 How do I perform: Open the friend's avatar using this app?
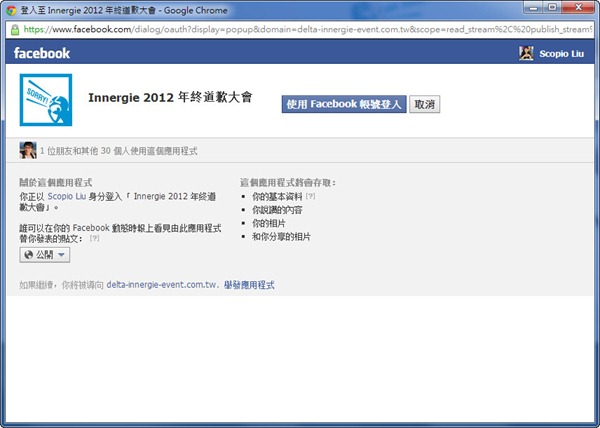(x=28, y=150)
